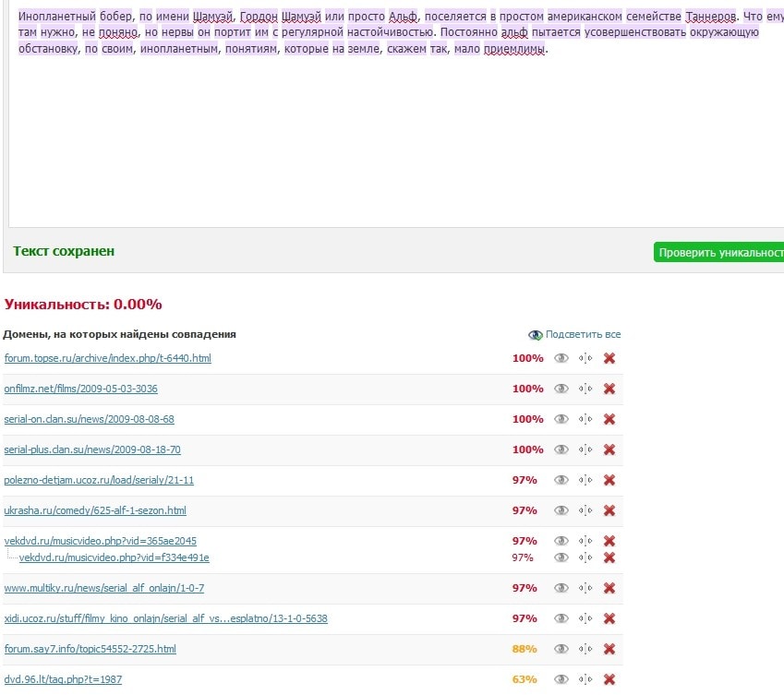This screenshot has height=695, width=784.
Task: Open onfilmz.net/films/2009-05-03-3036 link
Action: click(80, 389)
